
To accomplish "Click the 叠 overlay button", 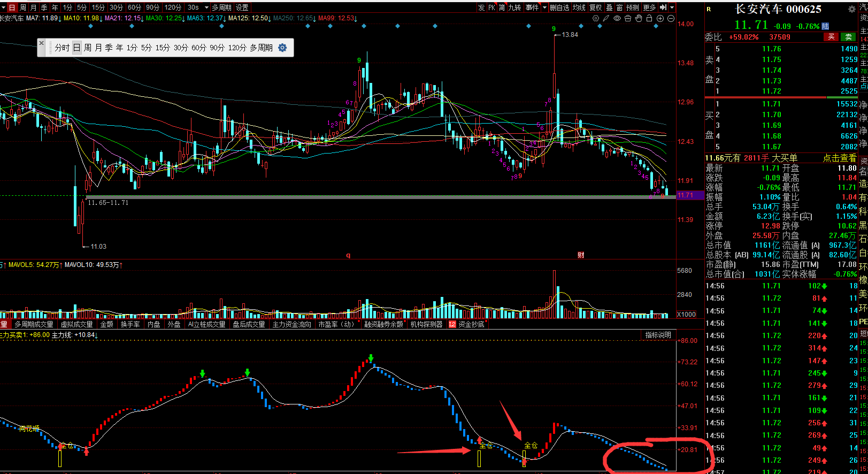I will 609,7.
